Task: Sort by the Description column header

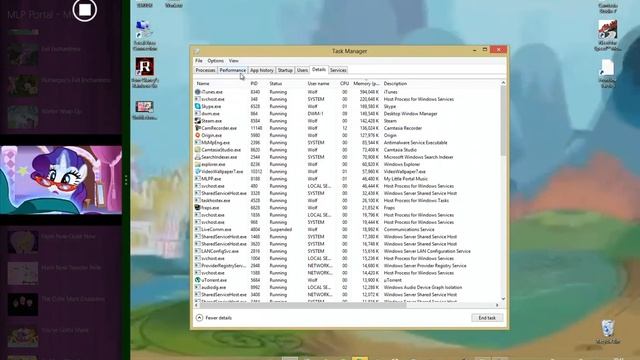Action: point(441,84)
